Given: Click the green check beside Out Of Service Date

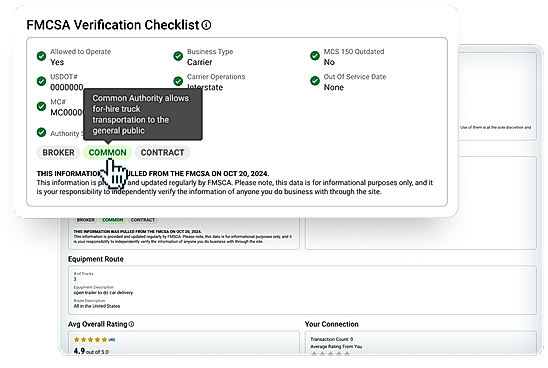Looking at the screenshot, I should click(315, 81).
